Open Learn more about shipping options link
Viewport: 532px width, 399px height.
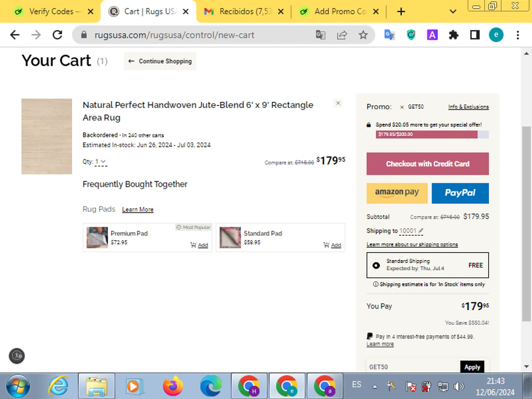[x=412, y=244]
